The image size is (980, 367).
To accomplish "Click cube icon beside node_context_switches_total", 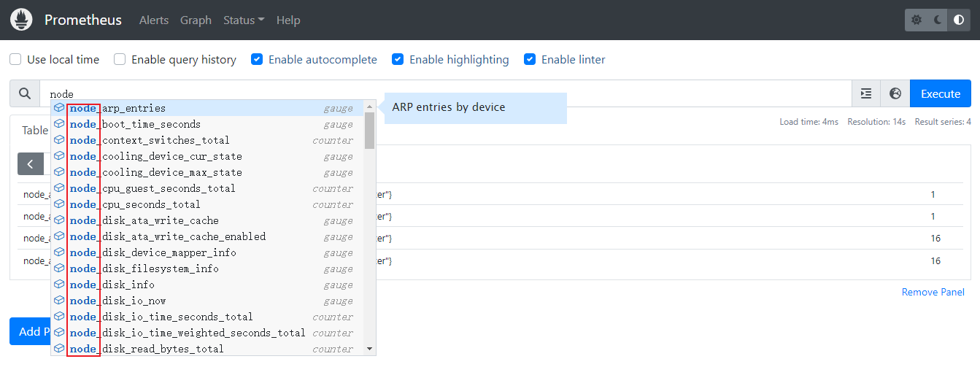I will pyautogui.click(x=59, y=140).
